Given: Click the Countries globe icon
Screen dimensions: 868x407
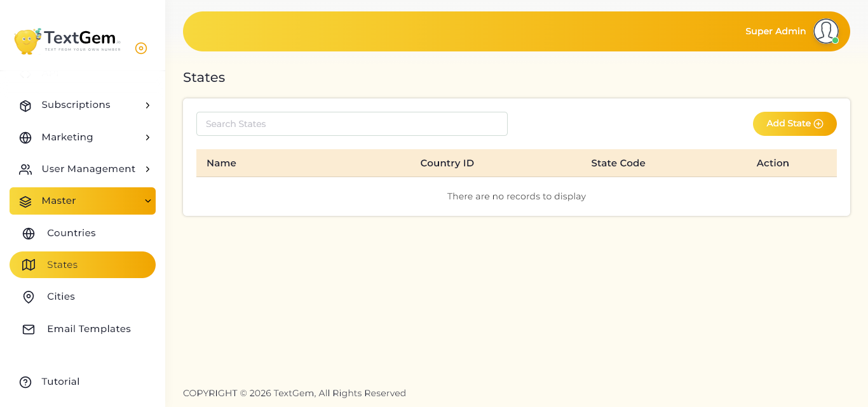Looking at the screenshot, I should coord(29,234).
